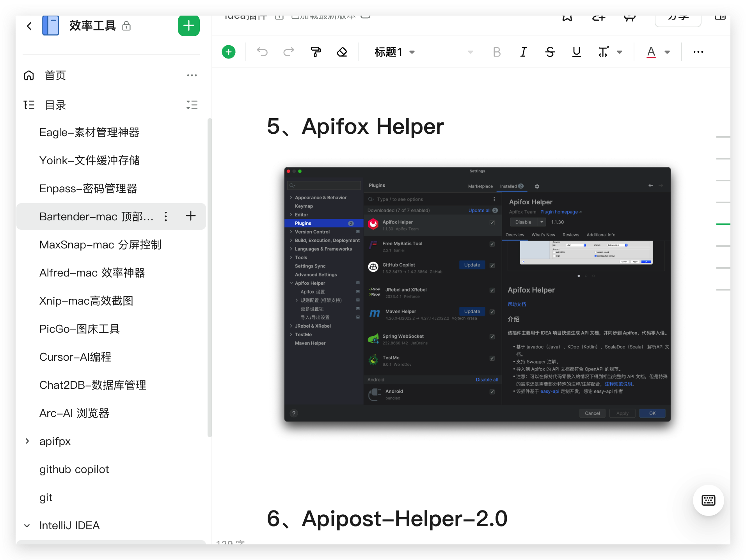Undo the last edit
The width and height of the screenshot is (746, 560).
coord(262,52)
